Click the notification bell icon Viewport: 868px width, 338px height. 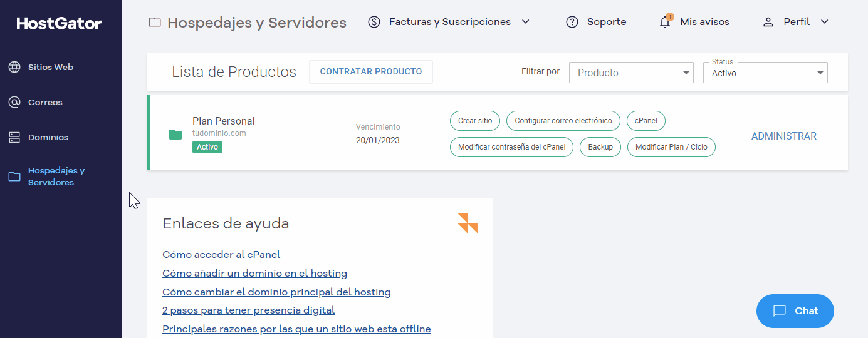(x=666, y=21)
